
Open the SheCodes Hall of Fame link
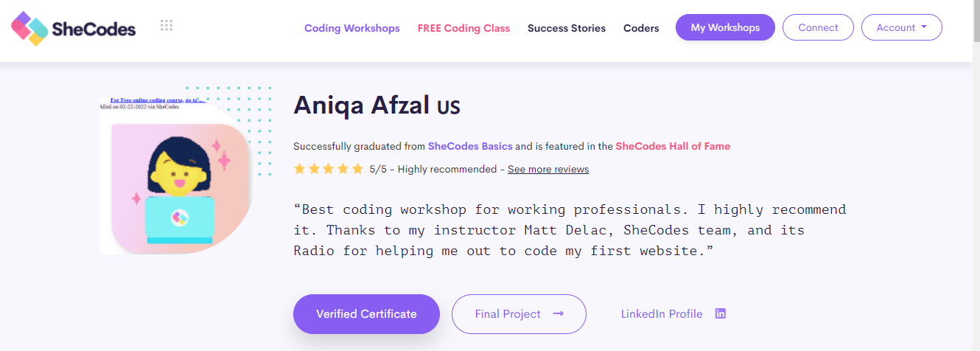673,146
